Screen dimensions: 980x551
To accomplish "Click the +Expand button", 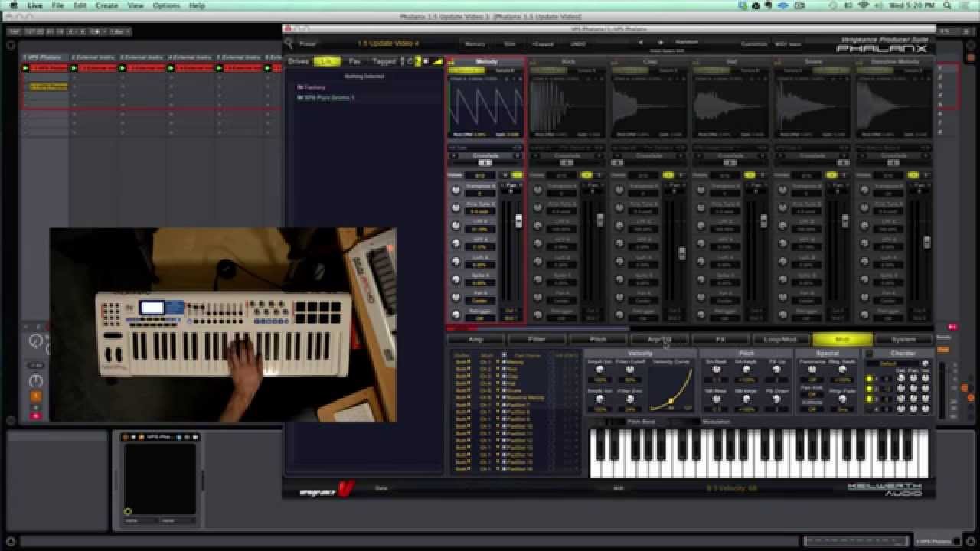I will (543, 44).
